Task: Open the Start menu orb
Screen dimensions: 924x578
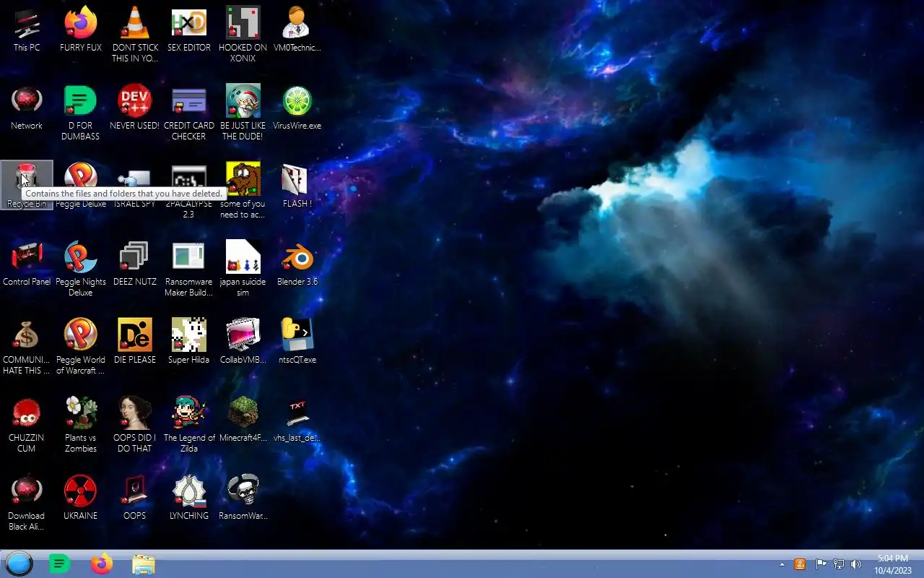Action: coord(19,564)
